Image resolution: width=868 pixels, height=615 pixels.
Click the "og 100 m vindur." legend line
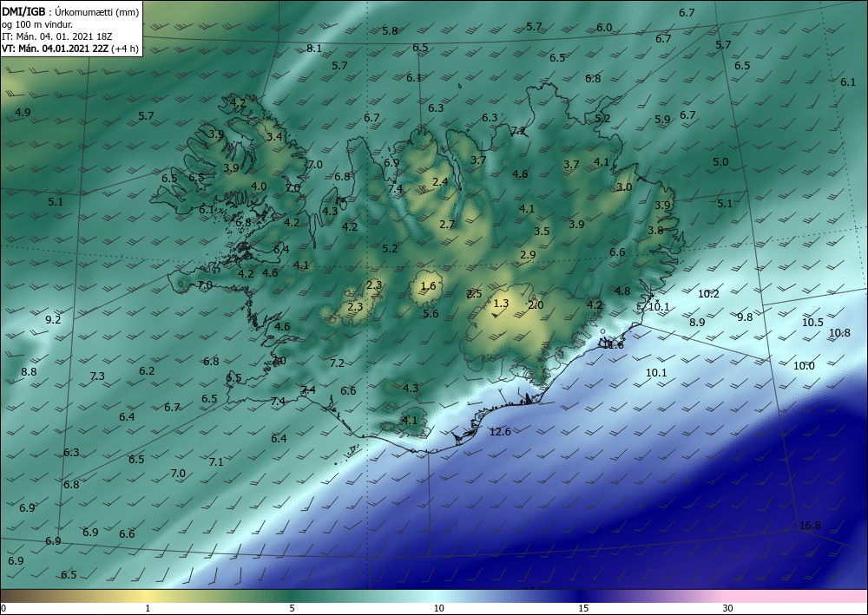click(37, 24)
